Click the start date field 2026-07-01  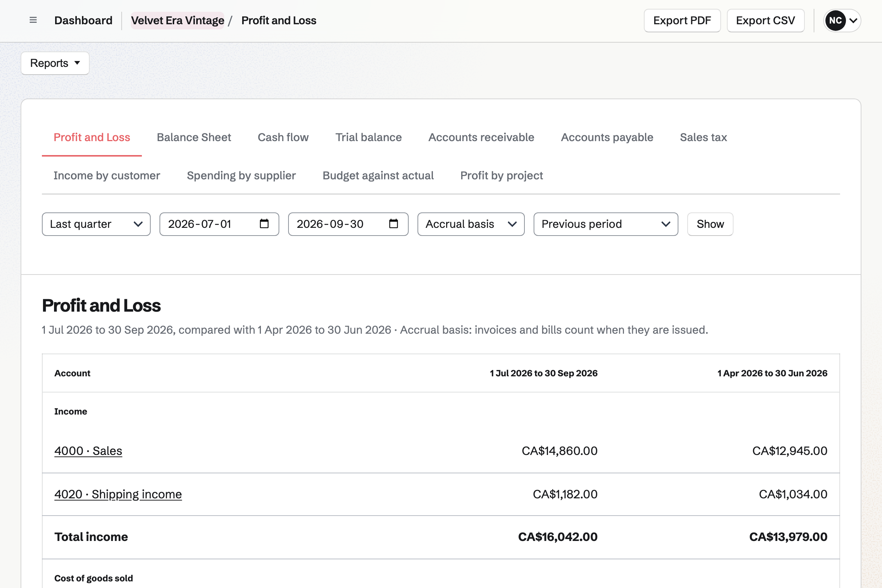(x=219, y=224)
